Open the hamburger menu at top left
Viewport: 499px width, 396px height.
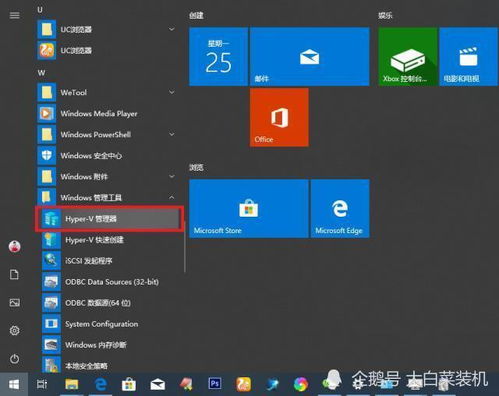pyautogui.click(x=14, y=15)
